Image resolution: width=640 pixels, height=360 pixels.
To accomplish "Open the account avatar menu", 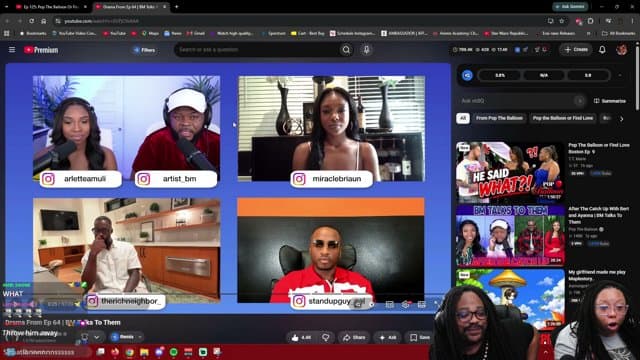I will click(622, 49).
